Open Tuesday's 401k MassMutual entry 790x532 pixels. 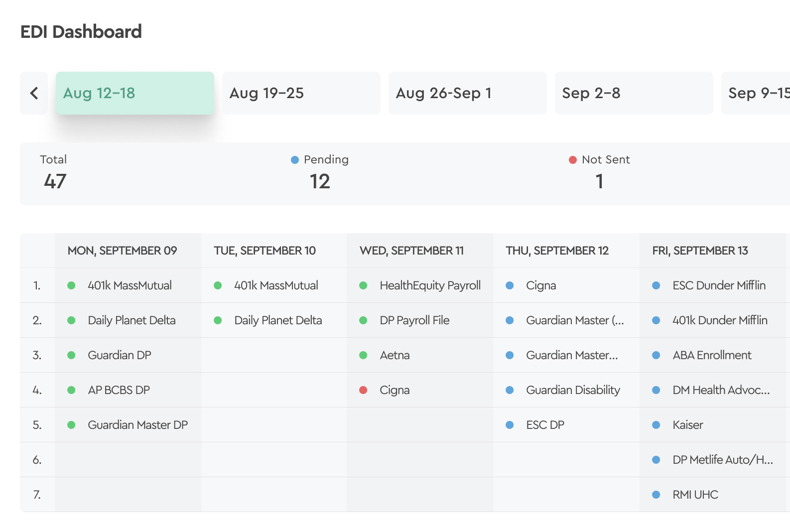pos(276,285)
